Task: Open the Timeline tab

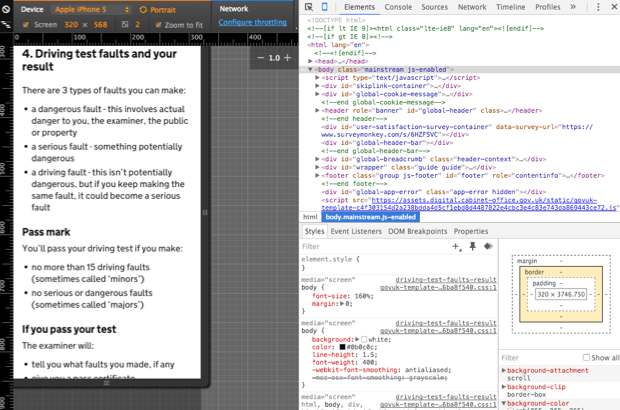Action: [x=510, y=7]
